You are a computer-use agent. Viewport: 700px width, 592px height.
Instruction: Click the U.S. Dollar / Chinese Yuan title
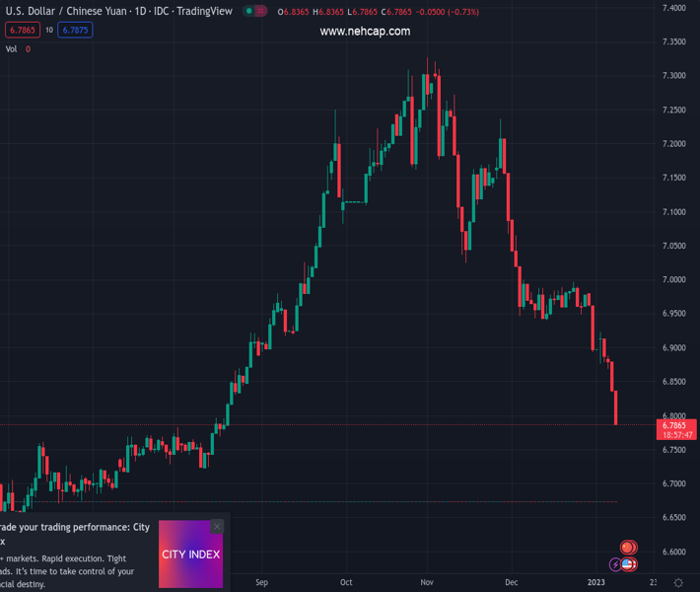click(66, 11)
